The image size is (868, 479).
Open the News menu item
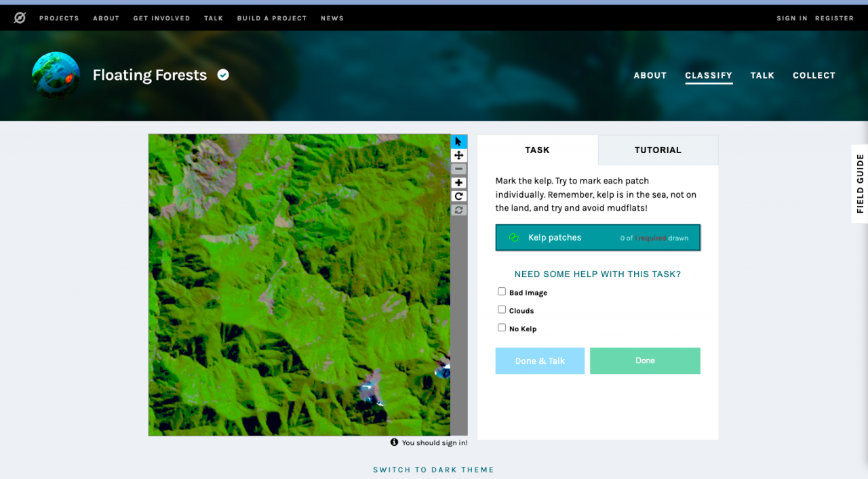coord(332,18)
